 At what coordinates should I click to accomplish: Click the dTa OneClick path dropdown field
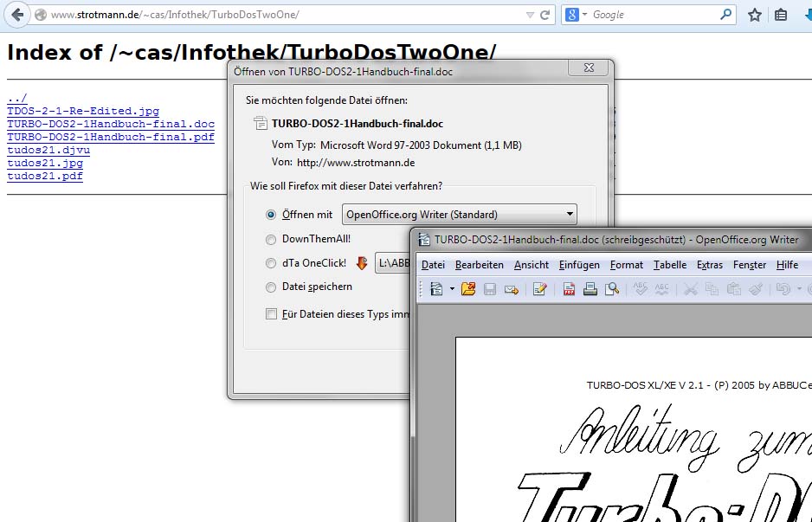[392, 263]
